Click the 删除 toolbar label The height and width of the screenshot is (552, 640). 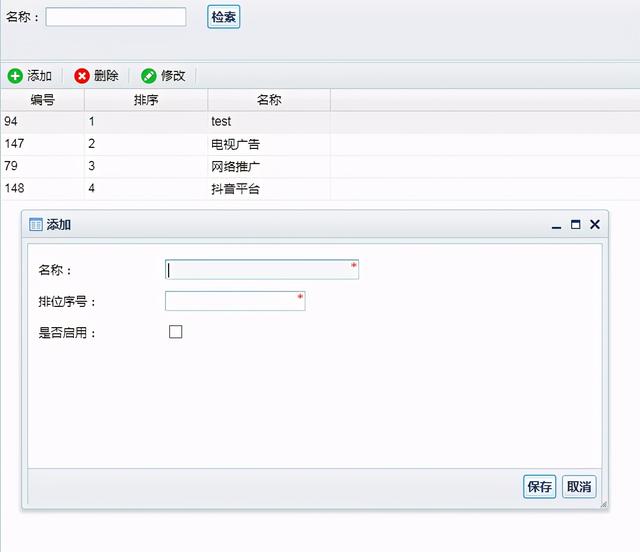(106, 76)
